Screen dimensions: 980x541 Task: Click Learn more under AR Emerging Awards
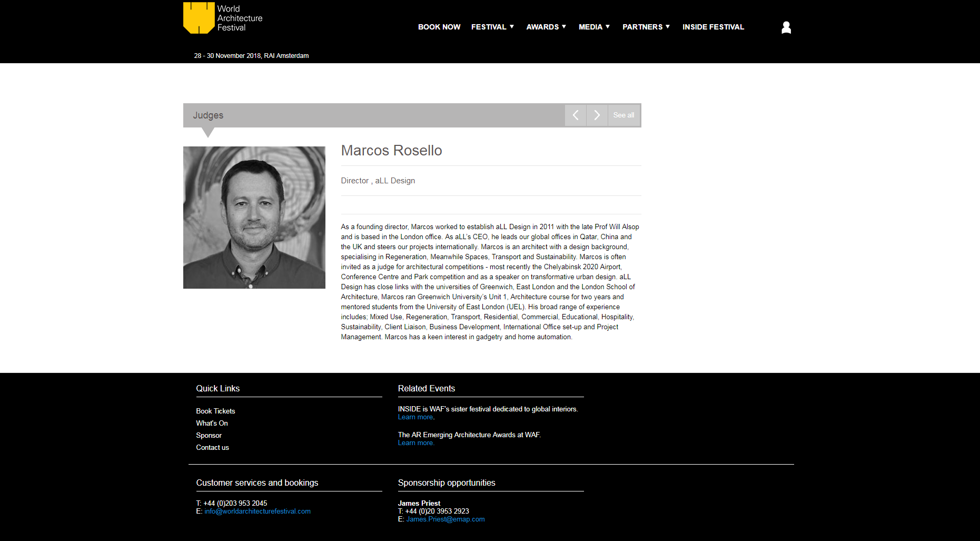[416, 443]
